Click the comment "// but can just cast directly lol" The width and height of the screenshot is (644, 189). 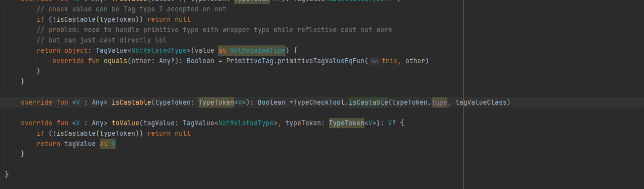[102, 40]
